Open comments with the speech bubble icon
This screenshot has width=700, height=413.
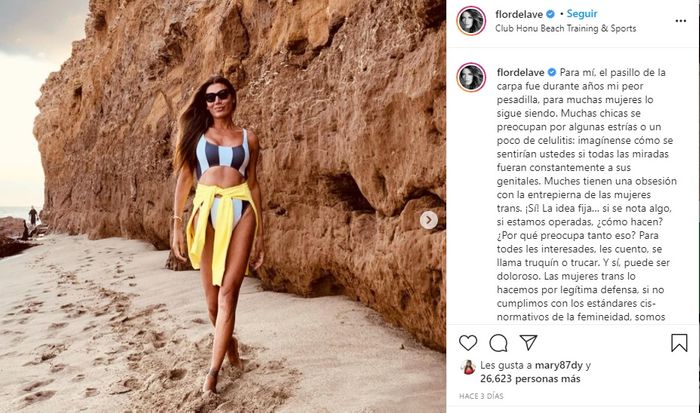[498, 343]
